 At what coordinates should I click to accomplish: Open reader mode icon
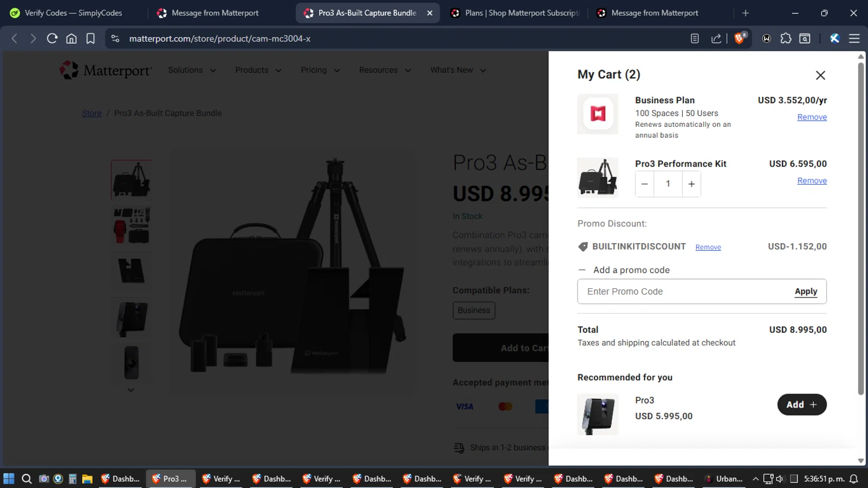(695, 38)
